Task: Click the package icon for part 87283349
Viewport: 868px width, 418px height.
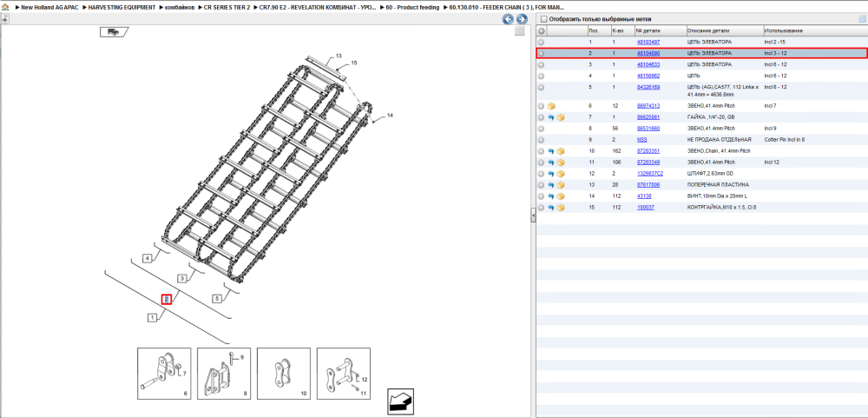Action: [x=560, y=163]
